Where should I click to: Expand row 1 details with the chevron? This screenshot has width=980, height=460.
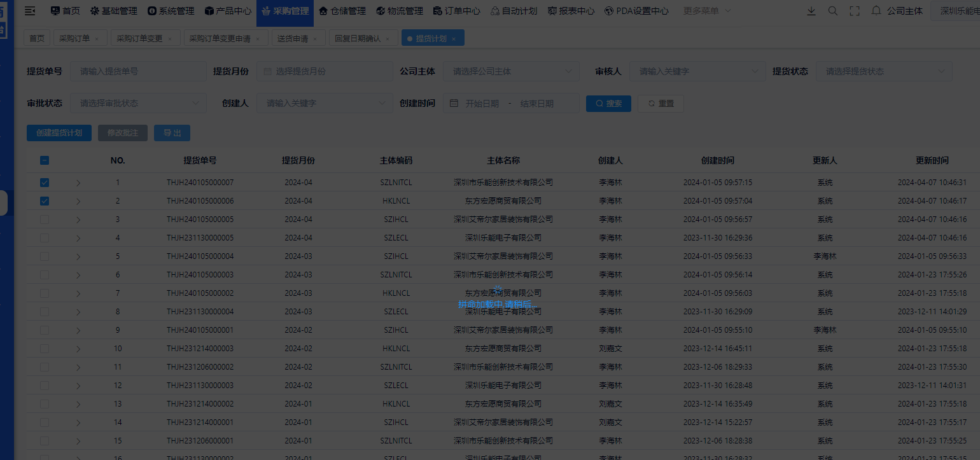pos(78,182)
